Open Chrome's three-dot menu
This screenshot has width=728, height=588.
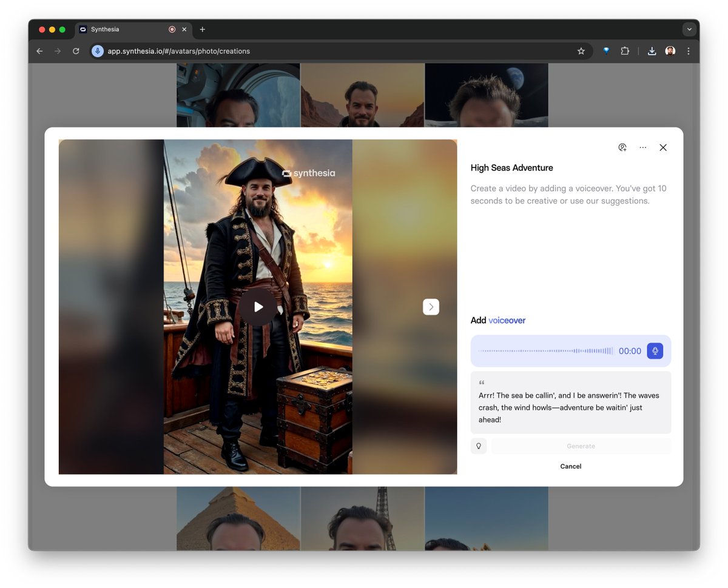(688, 51)
